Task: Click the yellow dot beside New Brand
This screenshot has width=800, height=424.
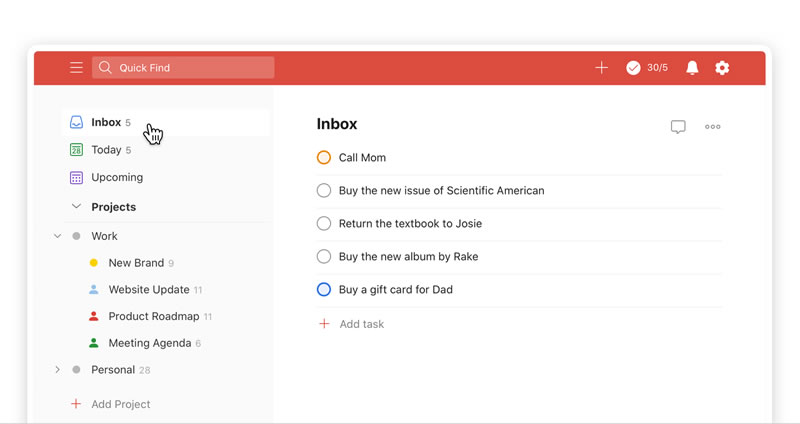Action: [94, 263]
